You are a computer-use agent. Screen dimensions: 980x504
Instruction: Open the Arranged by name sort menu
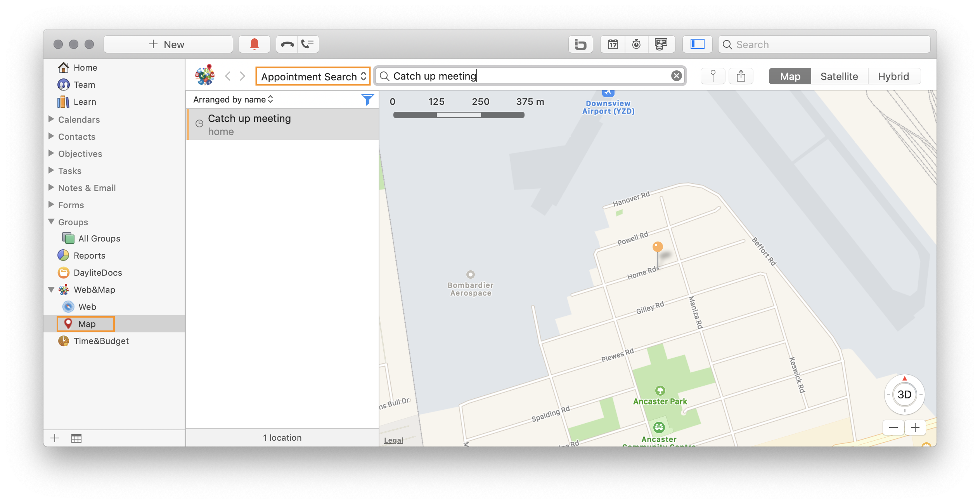point(233,99)
